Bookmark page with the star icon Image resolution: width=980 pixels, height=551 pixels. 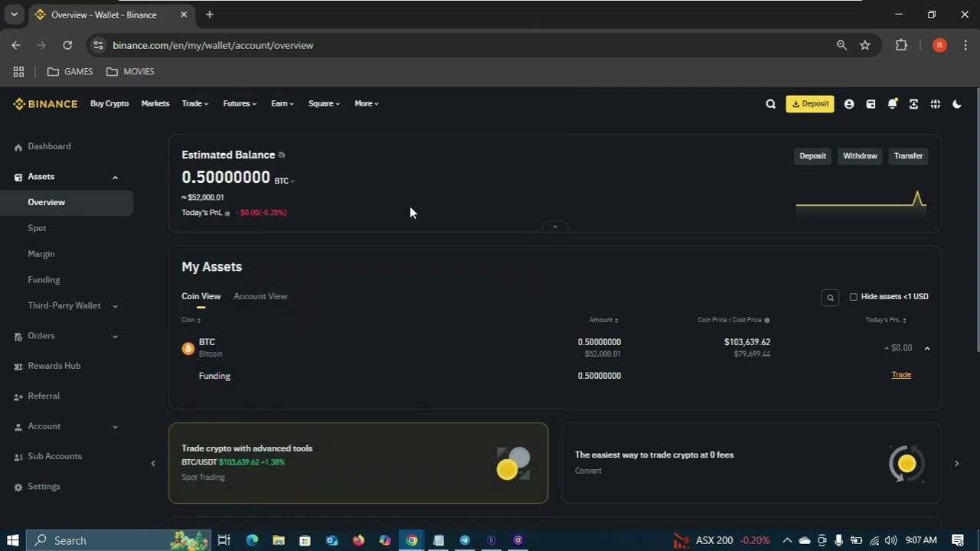pos(865,45)
